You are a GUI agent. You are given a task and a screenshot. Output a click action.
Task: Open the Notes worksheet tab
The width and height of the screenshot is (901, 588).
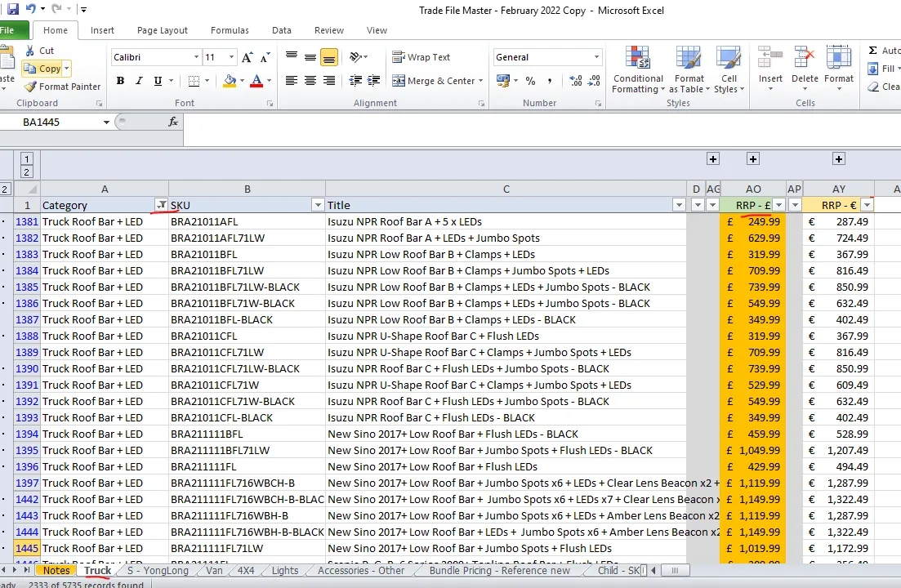(x=56, y=570)
